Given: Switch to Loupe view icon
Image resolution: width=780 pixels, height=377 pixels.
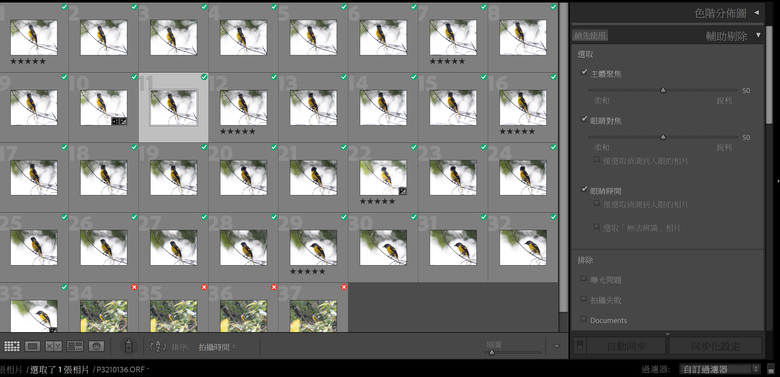Looking at the screenshot, I should [32, 346].
